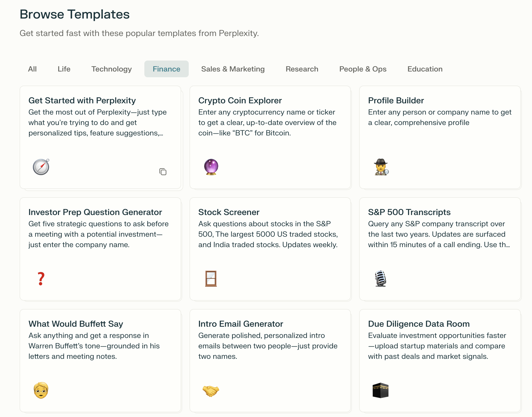Click 'Generate polished, personalized intro' description

(x=268, y=346)
